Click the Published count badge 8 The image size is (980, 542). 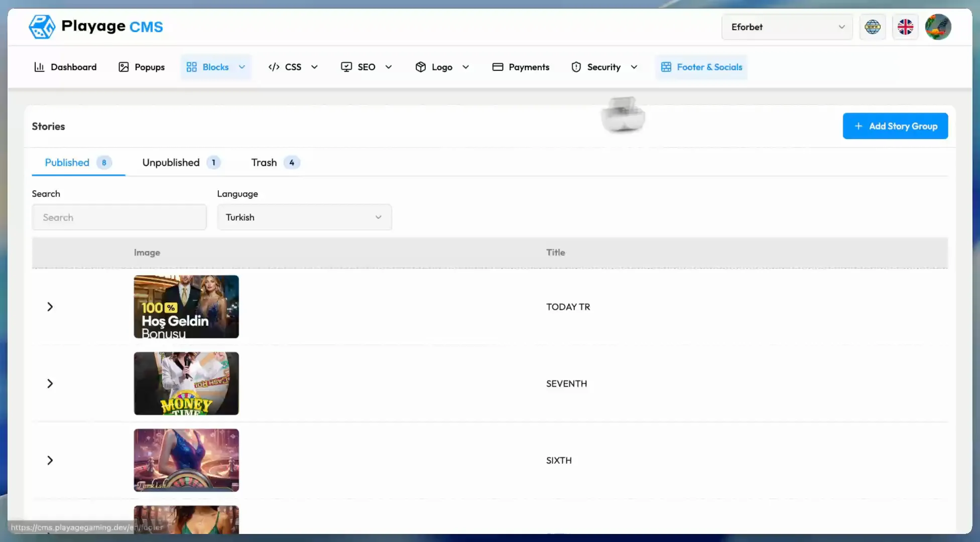tap(104, 163)
